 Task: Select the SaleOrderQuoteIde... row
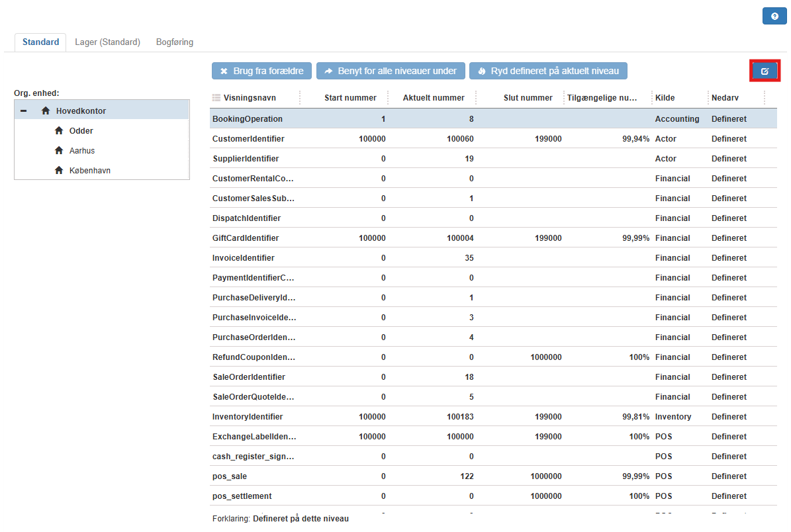pos(493,397)
